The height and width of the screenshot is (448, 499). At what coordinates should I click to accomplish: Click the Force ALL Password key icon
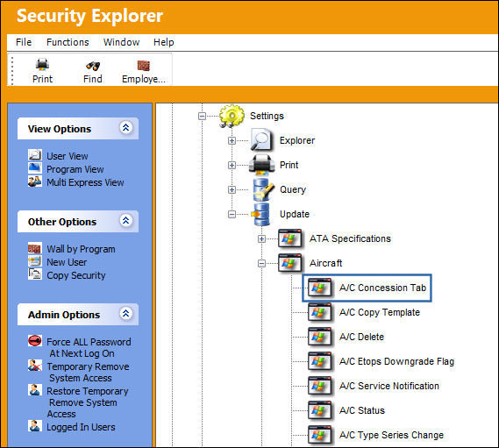(35, 341)
